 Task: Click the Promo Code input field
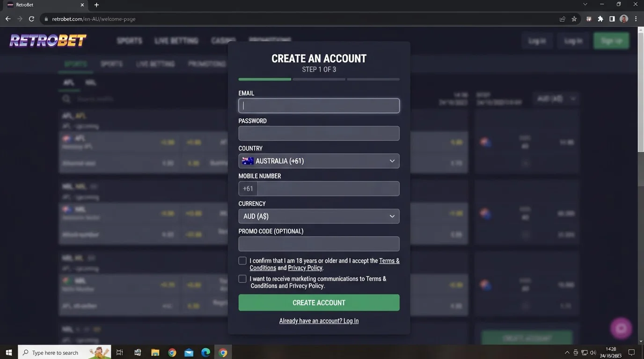[319, 244]
